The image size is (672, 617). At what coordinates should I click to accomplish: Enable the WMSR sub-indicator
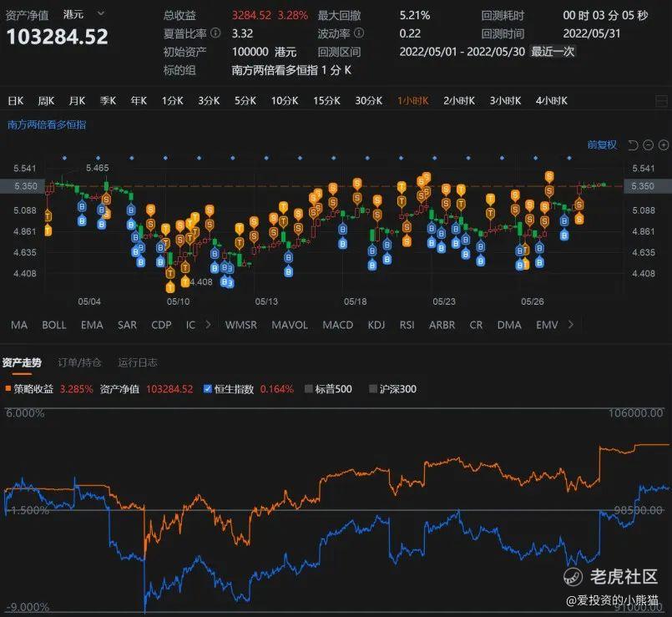pos(241,325)
